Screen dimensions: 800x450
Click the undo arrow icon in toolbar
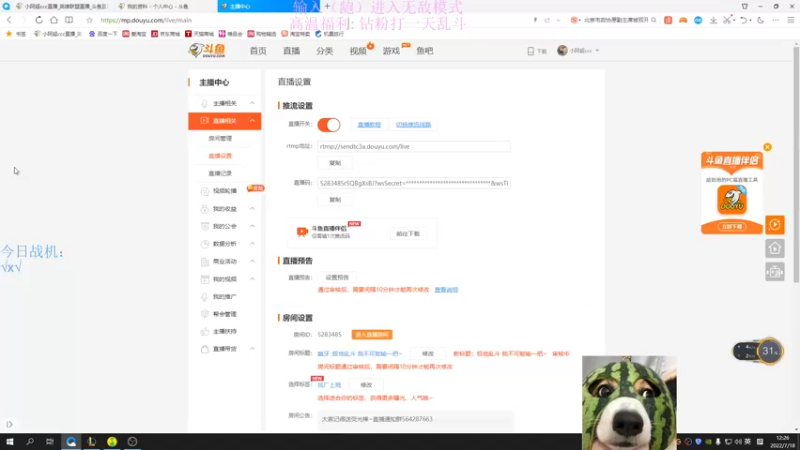click(743, 20)
